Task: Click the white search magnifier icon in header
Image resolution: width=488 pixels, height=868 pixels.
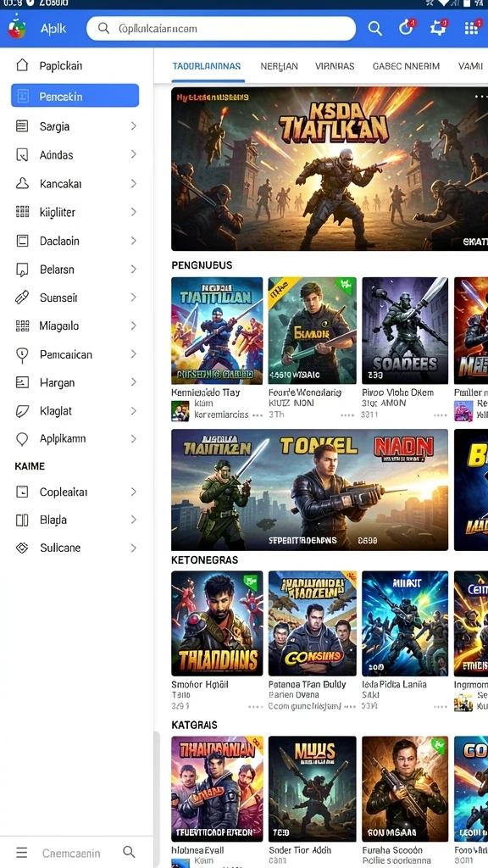Action: [374, 29]
